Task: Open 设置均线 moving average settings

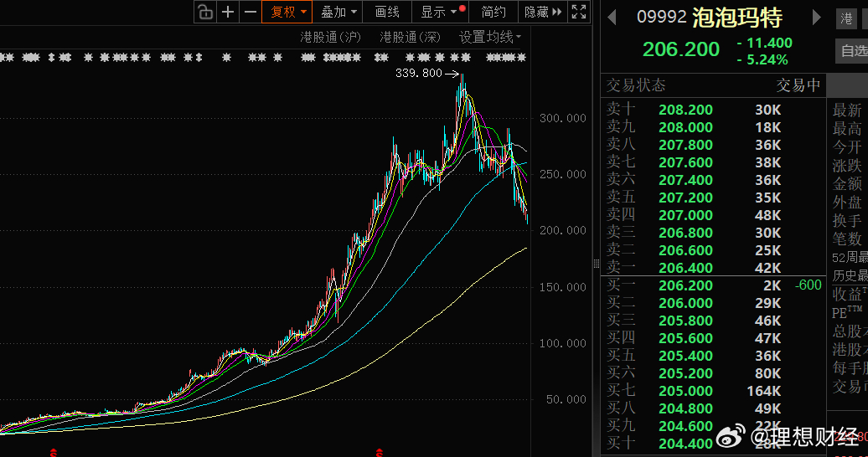Action: 490,37
